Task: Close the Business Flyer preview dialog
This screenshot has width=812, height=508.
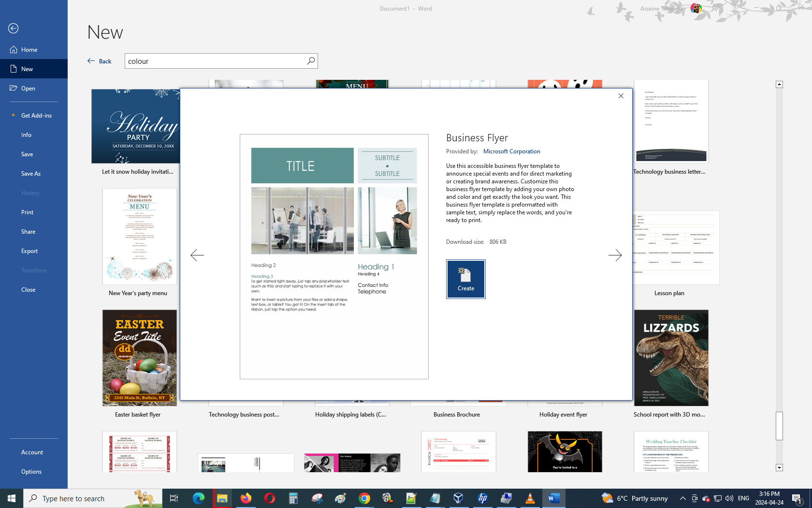Action: coord(621,96)
